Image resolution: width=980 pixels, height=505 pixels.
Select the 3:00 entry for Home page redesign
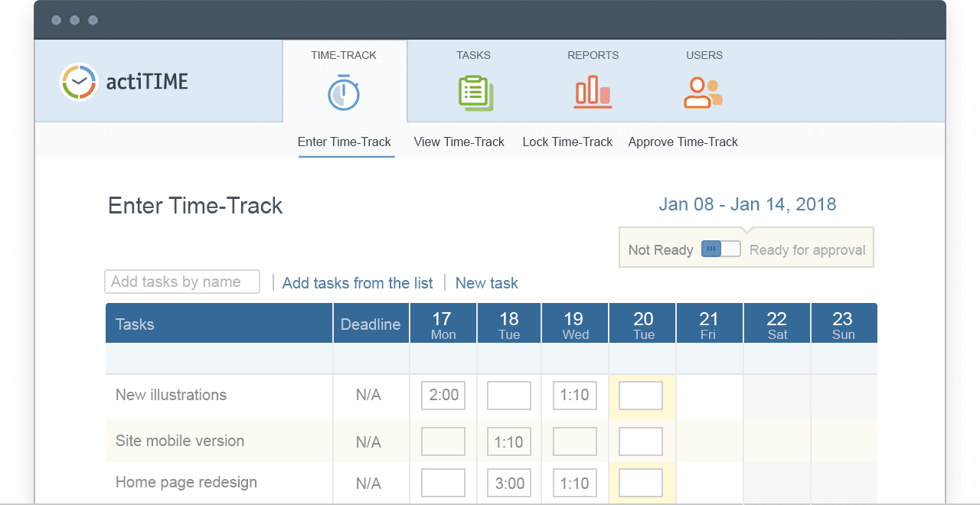click(508, 483)
